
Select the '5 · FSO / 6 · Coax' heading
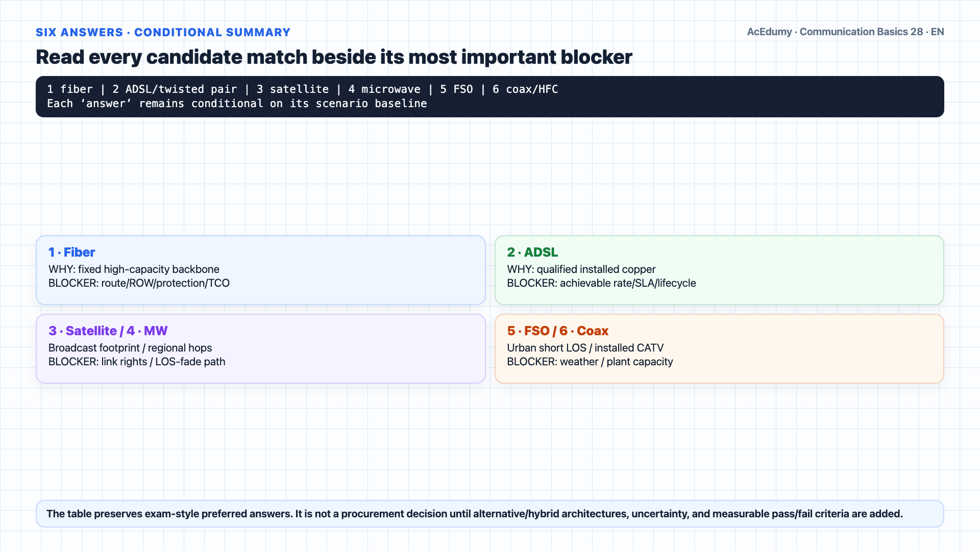(557, 331)
